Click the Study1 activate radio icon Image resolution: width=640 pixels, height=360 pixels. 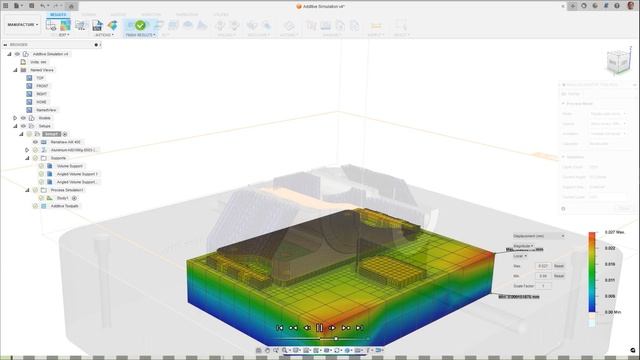pyautogui.click(x=74, y=198)
